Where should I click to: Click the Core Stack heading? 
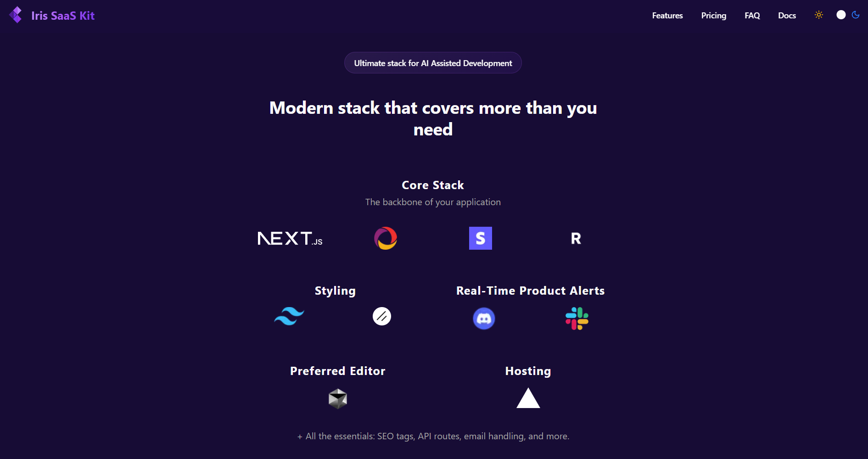[433, 185]
